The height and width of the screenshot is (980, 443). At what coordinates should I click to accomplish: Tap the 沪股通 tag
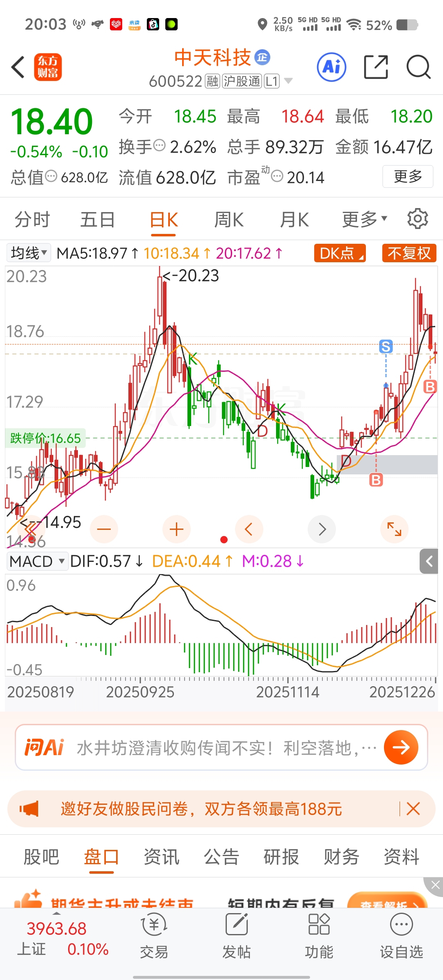click(242, 81)
